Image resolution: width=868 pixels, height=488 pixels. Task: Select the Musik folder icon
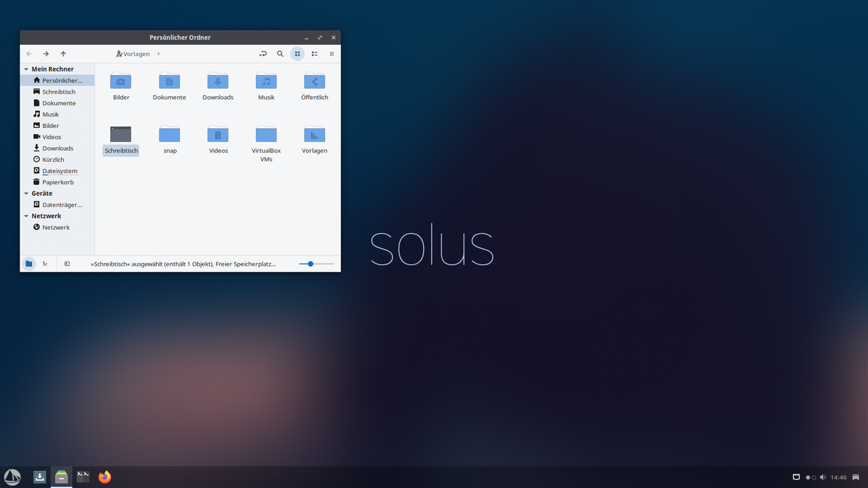click(x=267, y=81)
